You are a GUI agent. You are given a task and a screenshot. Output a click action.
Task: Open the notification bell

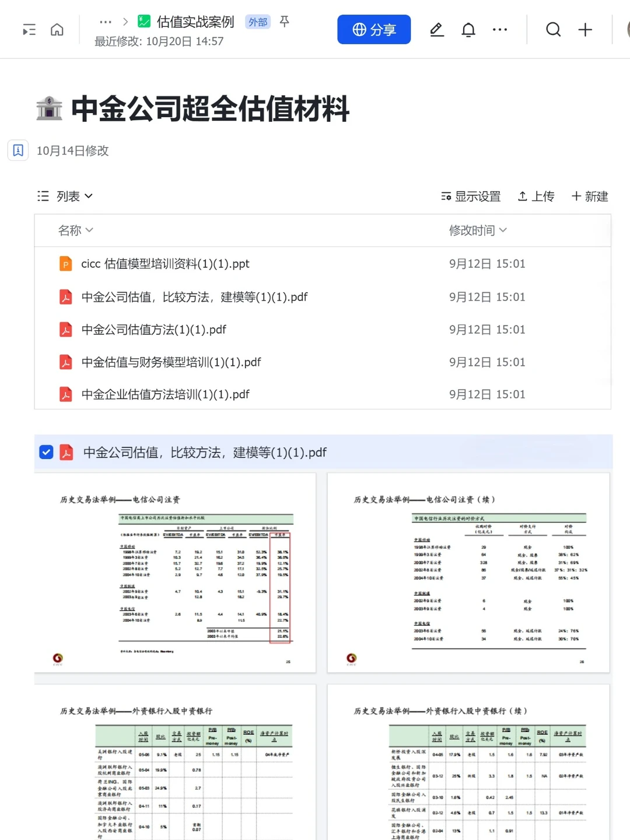468,30
